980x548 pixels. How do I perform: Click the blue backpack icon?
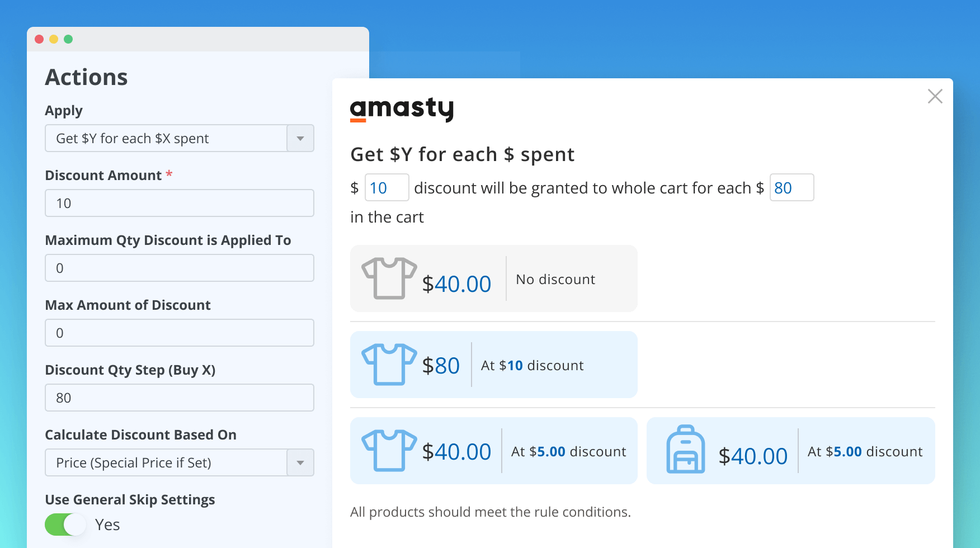pyautogui.click(x=685, y=450)
